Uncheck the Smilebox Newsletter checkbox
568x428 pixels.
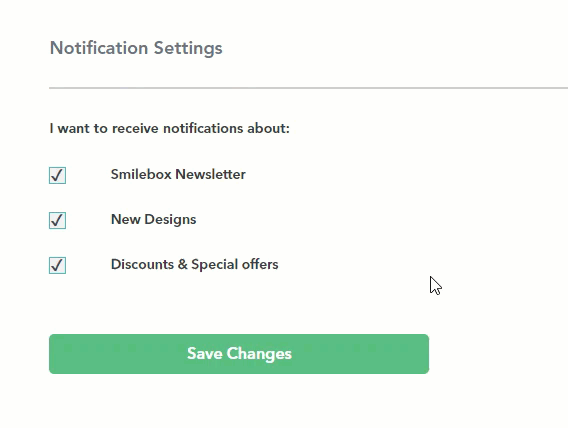(57, 175)
